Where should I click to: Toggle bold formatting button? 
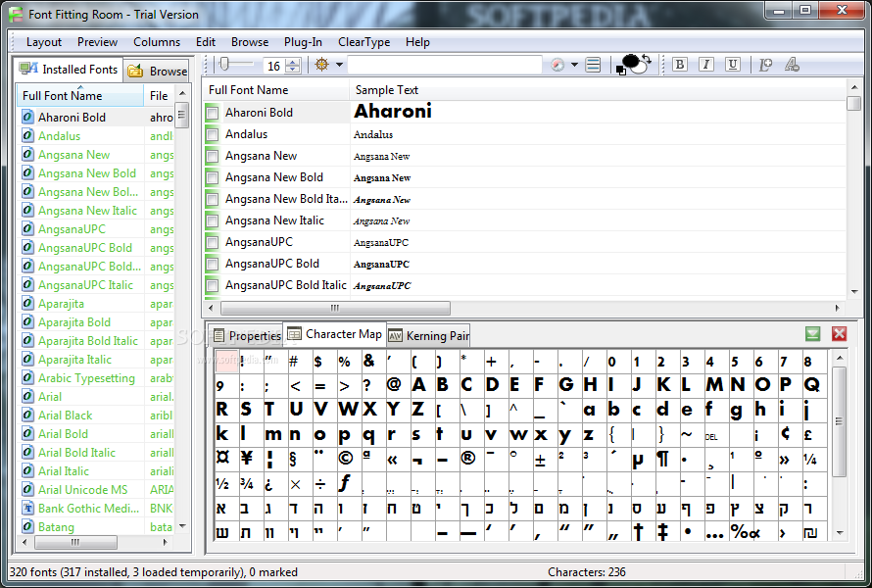(679, 65)
